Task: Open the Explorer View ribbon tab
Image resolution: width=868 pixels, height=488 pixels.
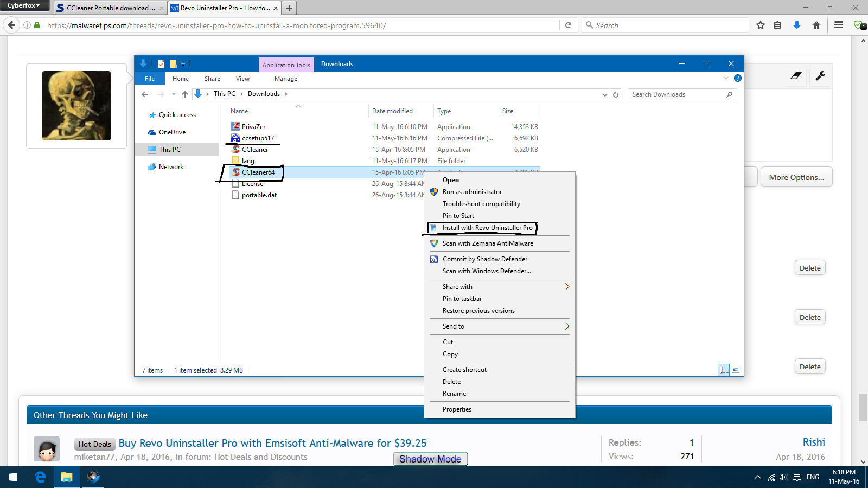Action: [242, 79]
